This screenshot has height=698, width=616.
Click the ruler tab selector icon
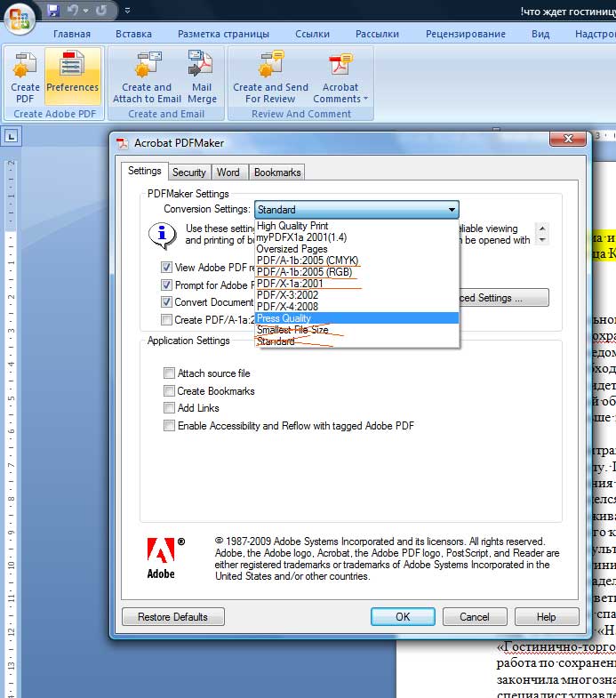(x=12, y=136)
